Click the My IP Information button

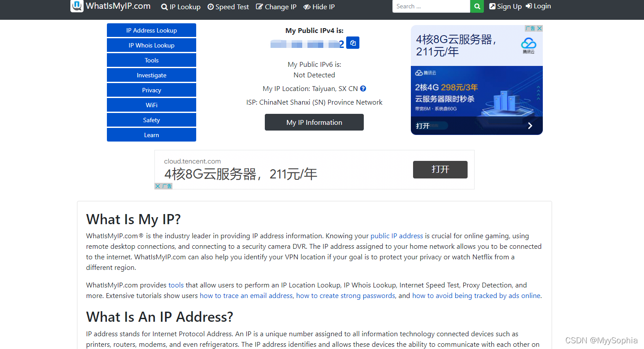[x=314, y=122]
